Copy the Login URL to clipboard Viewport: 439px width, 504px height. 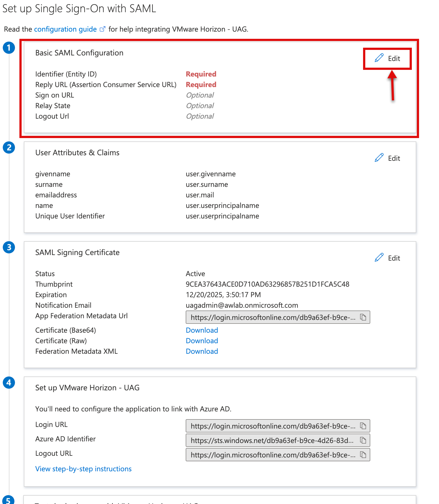point(363,426)
